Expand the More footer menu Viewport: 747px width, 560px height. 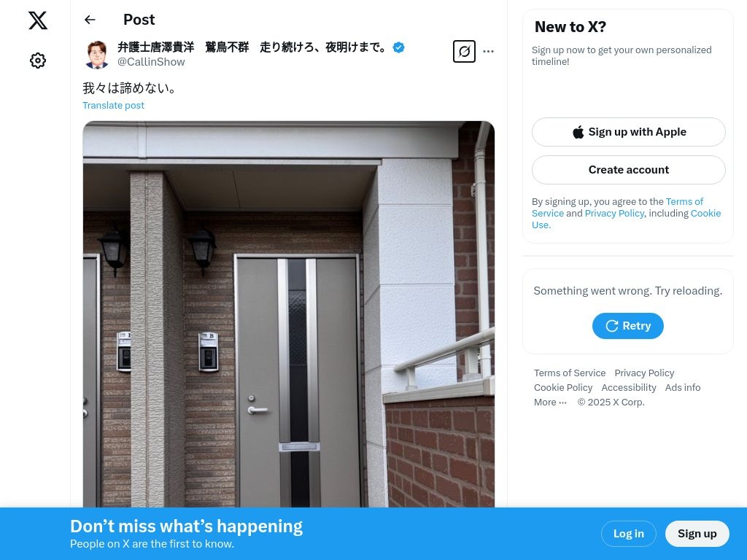click(x=550, y=402)
